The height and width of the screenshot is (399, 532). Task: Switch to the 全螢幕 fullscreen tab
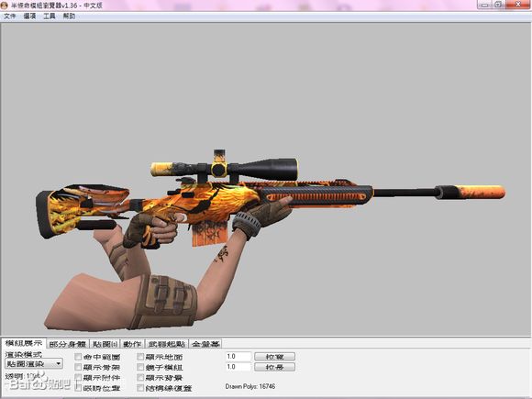coord(205,344)
